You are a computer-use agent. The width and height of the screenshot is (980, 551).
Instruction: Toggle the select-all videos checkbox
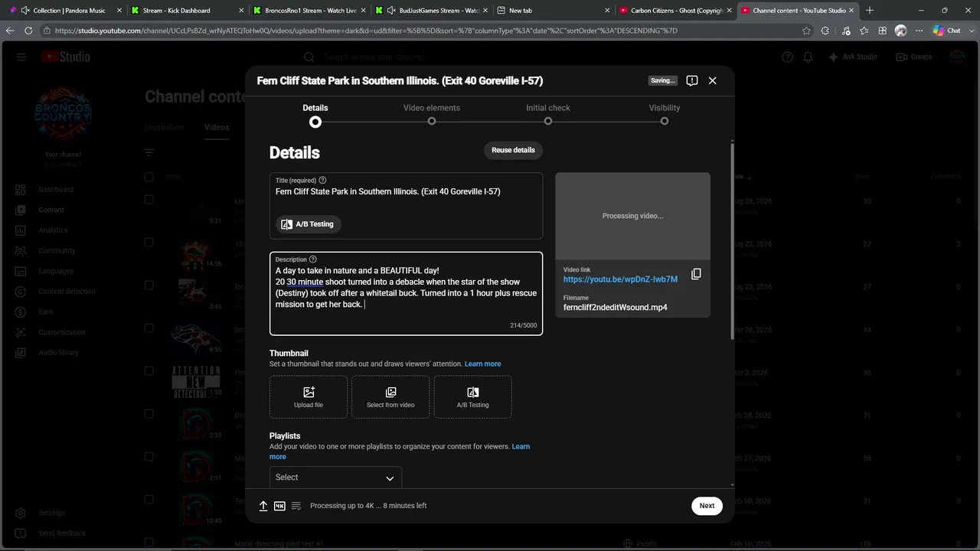pos(149,177)
